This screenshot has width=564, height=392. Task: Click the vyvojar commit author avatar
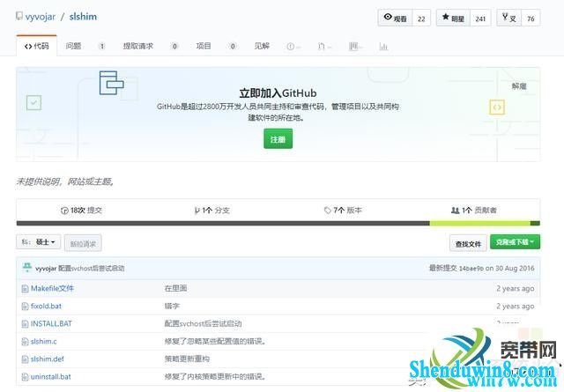(27, 268)
